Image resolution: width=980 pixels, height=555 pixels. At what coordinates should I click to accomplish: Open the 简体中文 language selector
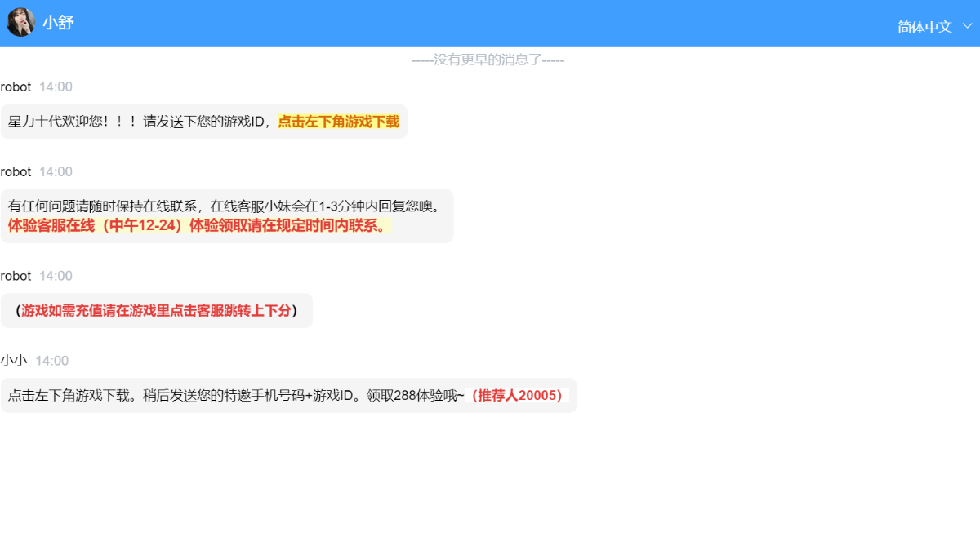924,26
